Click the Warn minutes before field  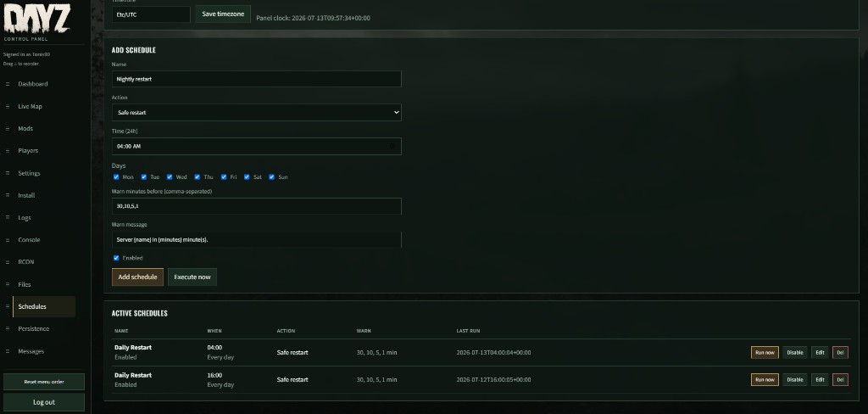coord(256,206)
